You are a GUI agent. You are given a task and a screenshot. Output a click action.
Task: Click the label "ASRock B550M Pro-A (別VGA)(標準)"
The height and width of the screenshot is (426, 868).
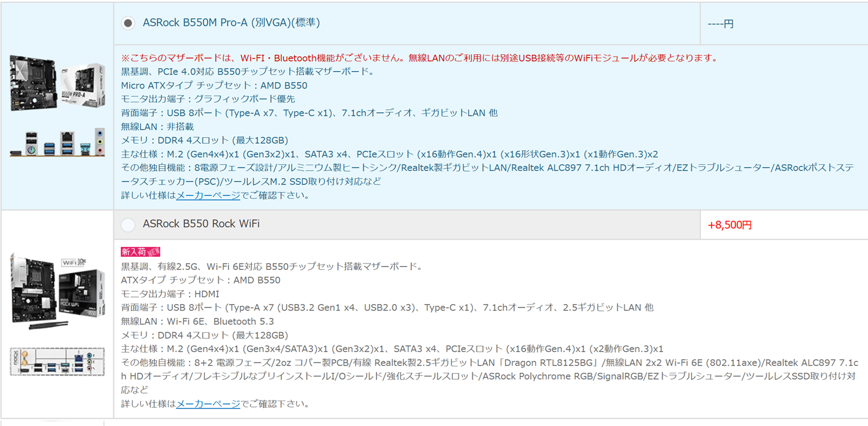click(231, 23)
